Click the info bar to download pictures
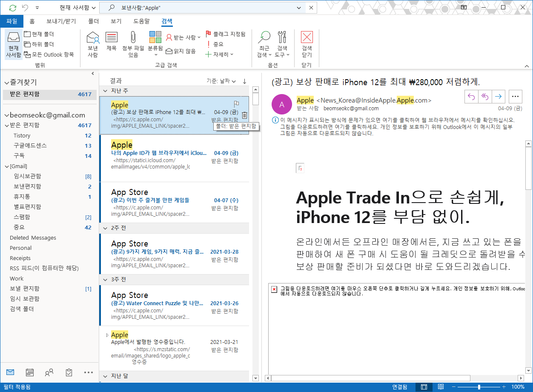This screenshot has width=533, height=392. pyautogui.click(x=393, y=127)
